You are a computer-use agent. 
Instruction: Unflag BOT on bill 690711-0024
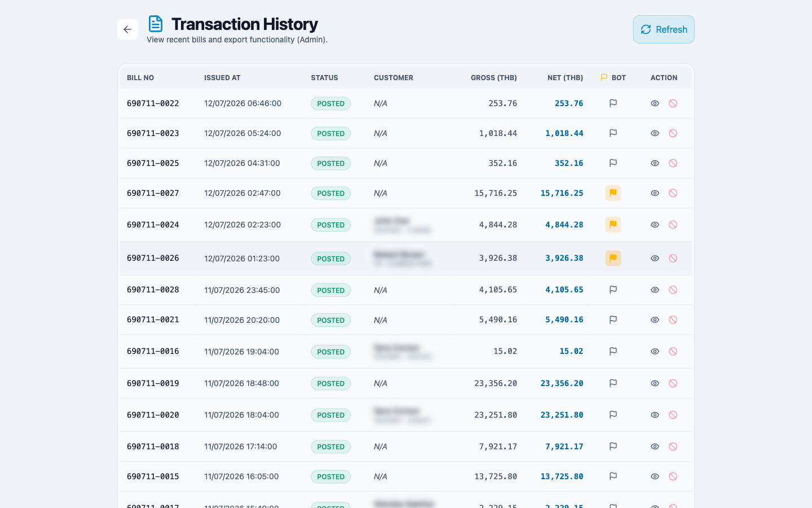[x=613, y=225]
